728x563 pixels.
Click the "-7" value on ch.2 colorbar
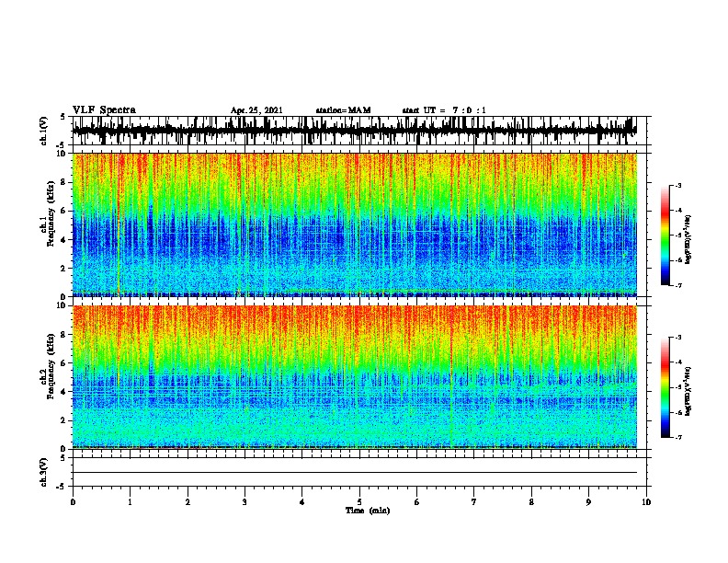[x=677, y=437]
